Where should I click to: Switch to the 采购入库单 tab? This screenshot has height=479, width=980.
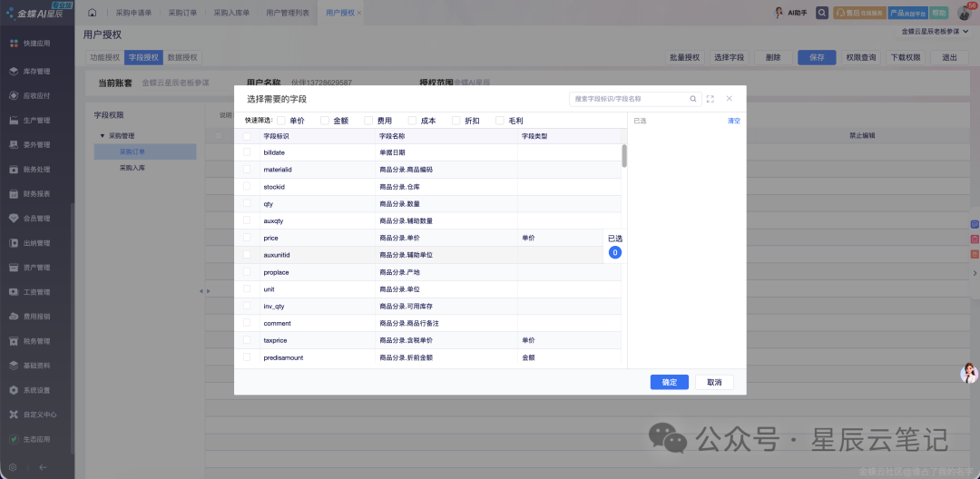pyautogui.click(x=230, y=13)
